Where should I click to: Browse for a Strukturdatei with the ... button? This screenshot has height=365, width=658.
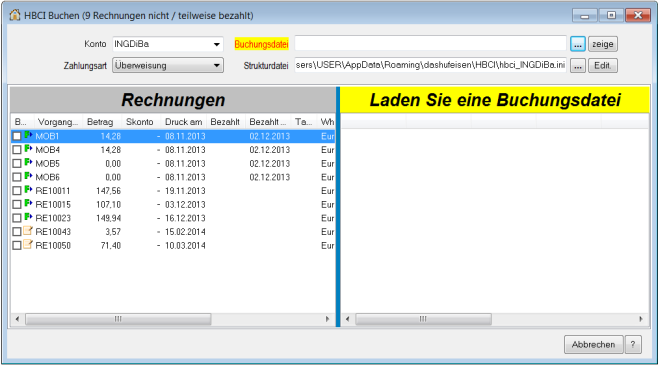click(578, 65)
